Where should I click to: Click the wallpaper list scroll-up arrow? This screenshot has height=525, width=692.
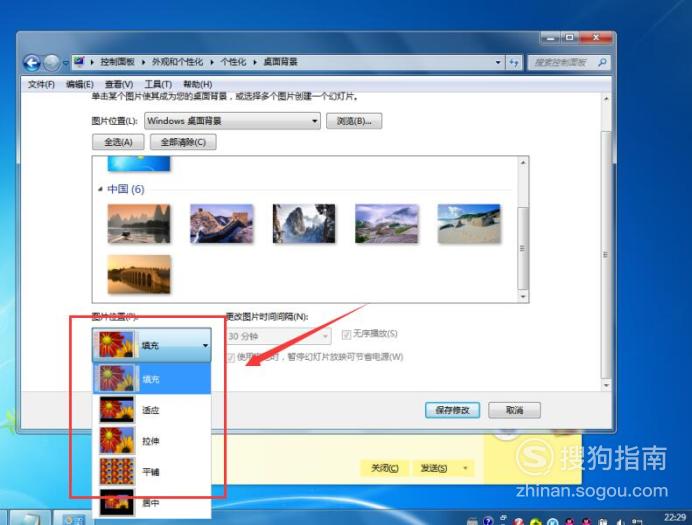coord(523,163)
